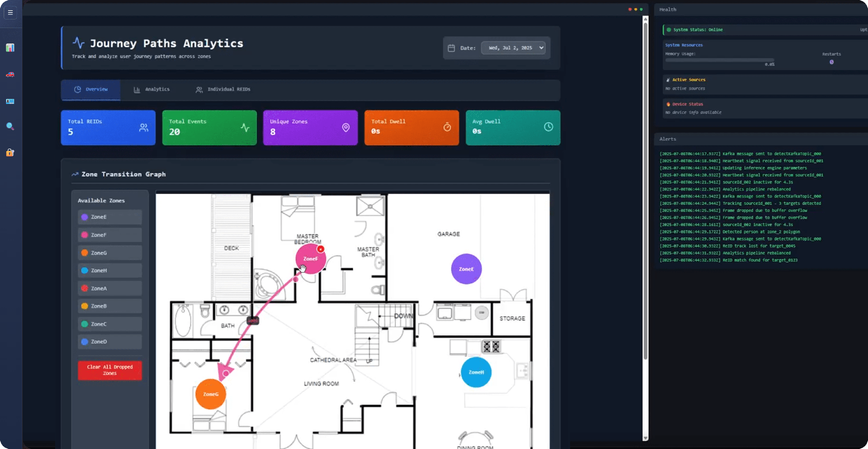Switch to the Individual REIDs tab
The width and height of the screenshot is (868, 449).
click(x=223, y=90)
